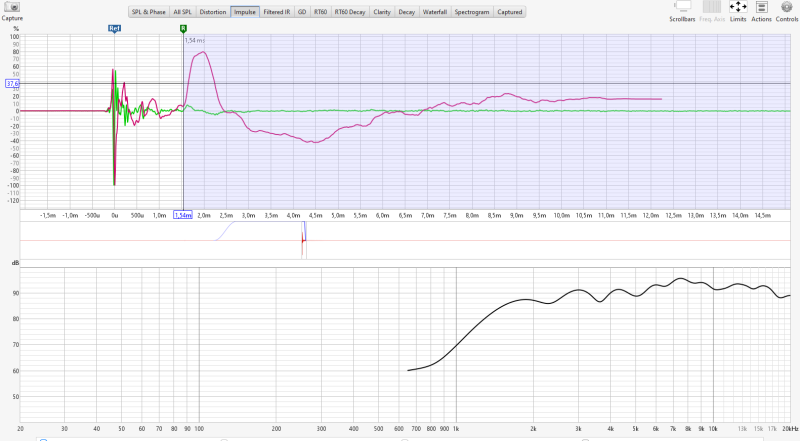View the Waterfall graph tab
800x441 pixels.
tap(434, 12)
